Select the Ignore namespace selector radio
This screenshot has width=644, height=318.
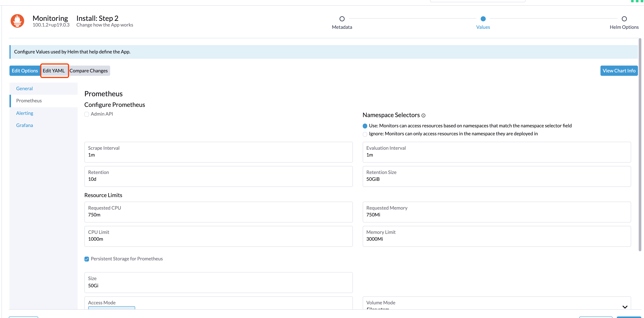click(365, 134)
